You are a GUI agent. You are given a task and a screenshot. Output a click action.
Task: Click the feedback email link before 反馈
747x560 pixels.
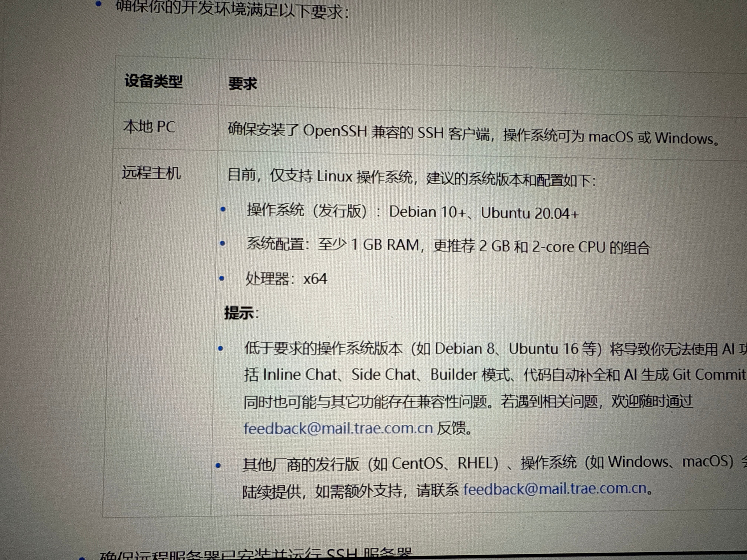pyautogui.click(x=338, y=428)
